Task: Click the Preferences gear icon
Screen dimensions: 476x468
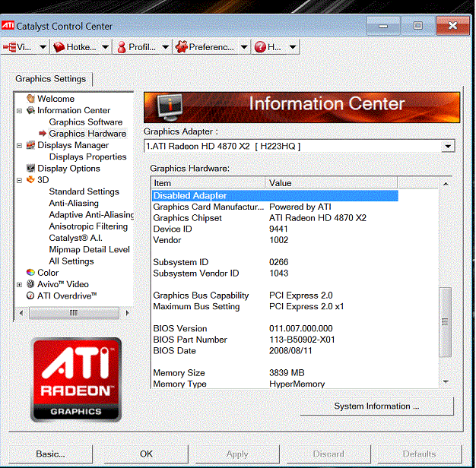Action: [x=182, y=47]
